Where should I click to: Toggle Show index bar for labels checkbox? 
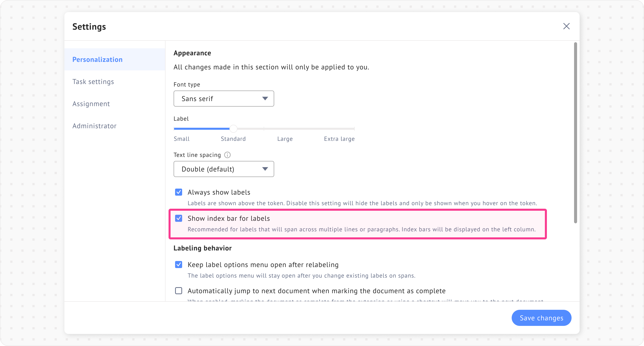pos(179,218)
